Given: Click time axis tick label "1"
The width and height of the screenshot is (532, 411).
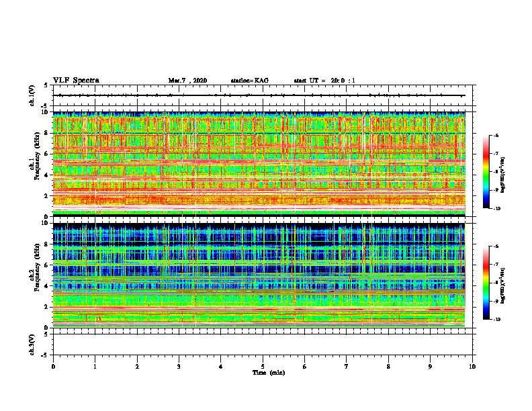Looking at the screenshot, I should [95, 367].
